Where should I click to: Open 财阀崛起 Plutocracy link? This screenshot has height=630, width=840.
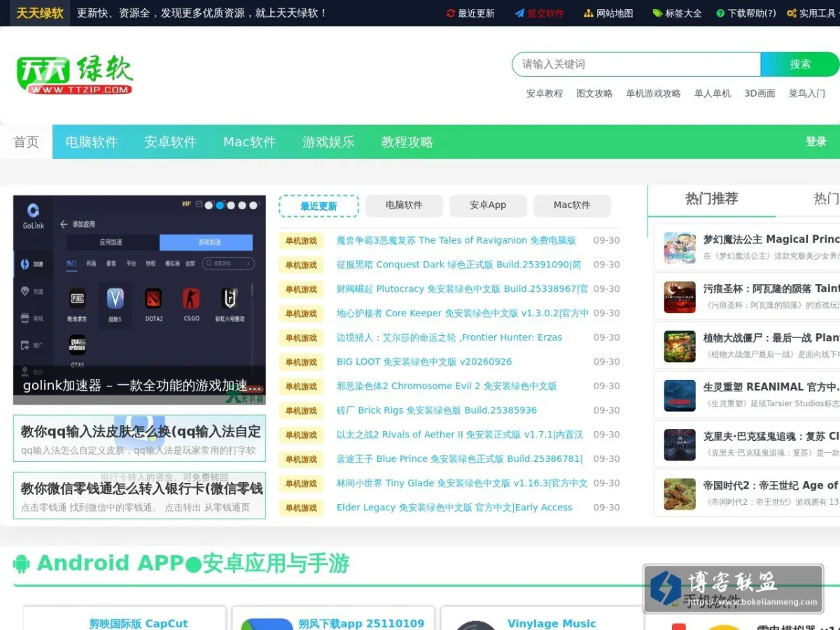(x=463, y=289)
